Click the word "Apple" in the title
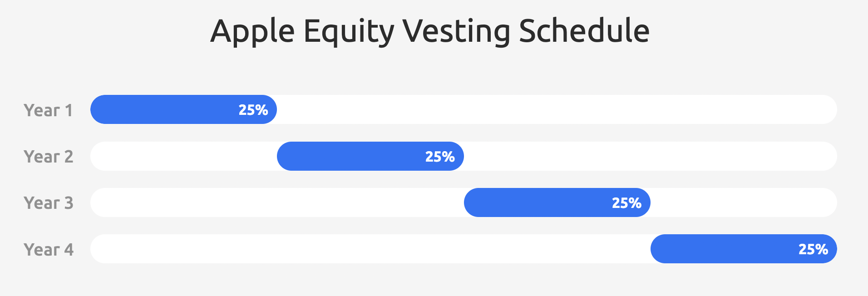 coord(252,32)
